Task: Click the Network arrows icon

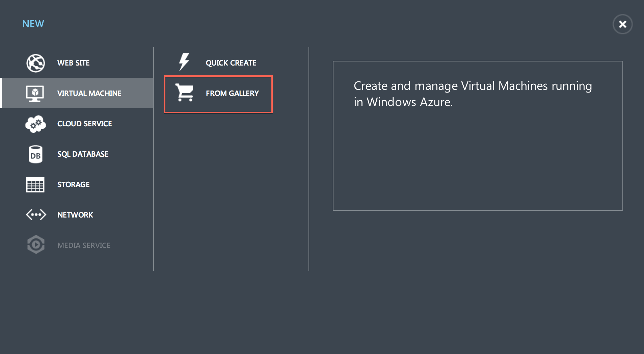Action: pos(36,214)
